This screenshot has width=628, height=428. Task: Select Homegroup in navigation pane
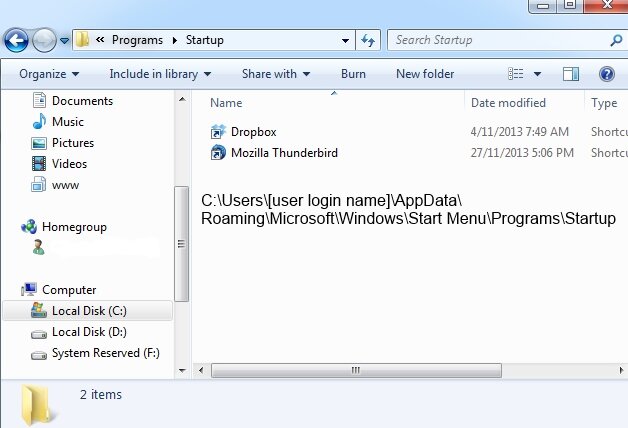74,227
